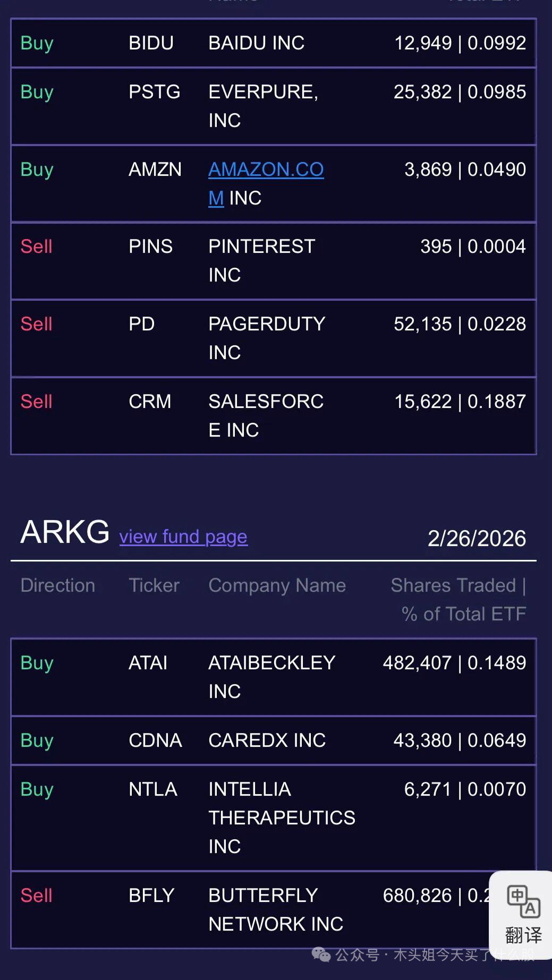Click the Direction column header
The image size is (552, 980).
pos(58,585)
